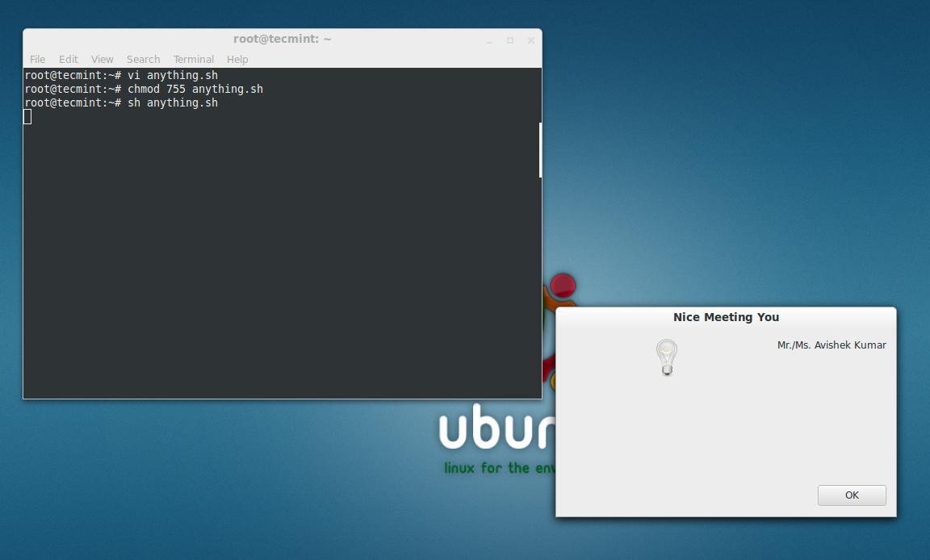
Task: Open the File menu in terminal
Action: click(37, 59)
